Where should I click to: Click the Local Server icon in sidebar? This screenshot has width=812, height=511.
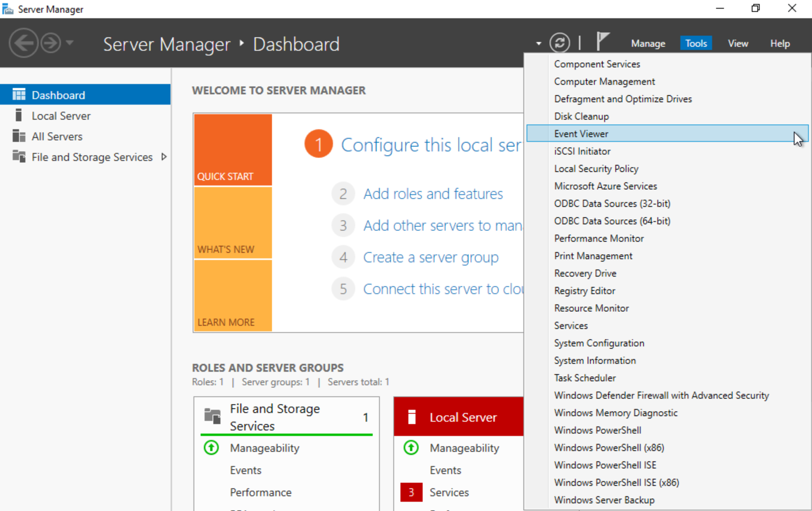tap(19, 115)
